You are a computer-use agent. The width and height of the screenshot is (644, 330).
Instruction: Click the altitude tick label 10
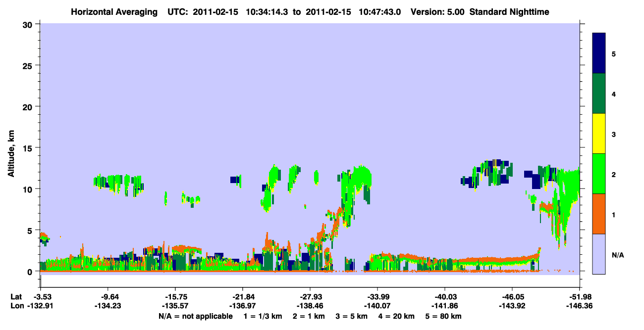click(28, 189)
